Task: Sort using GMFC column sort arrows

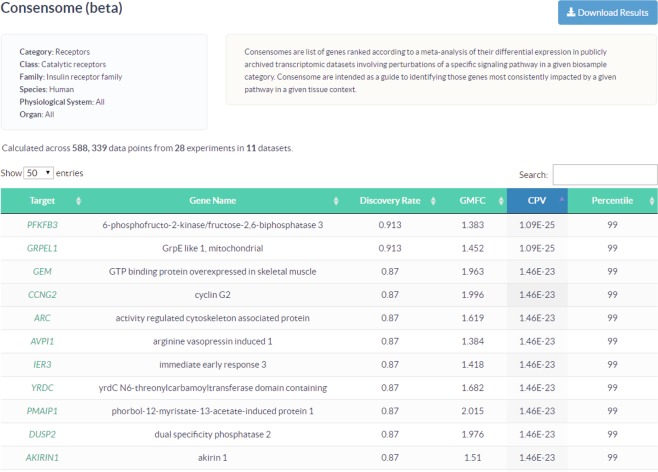Action: tap(501, 201)
